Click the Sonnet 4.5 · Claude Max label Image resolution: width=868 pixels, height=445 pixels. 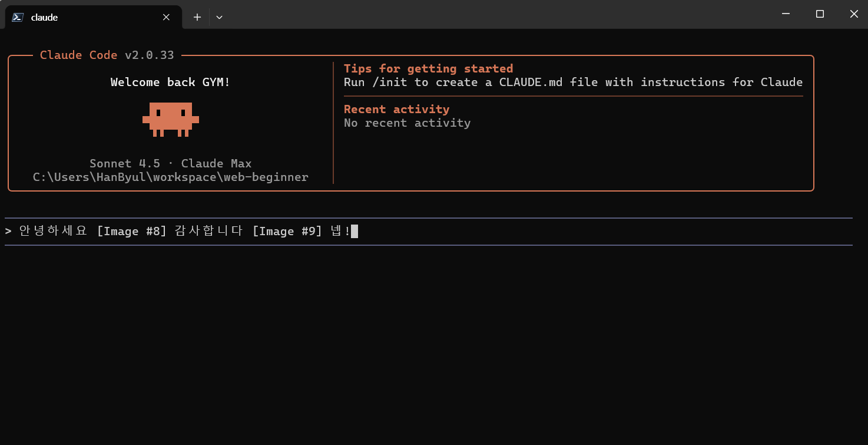pyautogui.click(x=171, y=164)
